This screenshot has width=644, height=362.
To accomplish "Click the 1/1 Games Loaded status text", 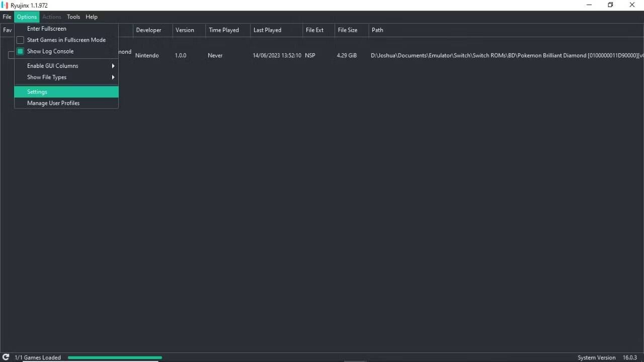I will 38,358.
